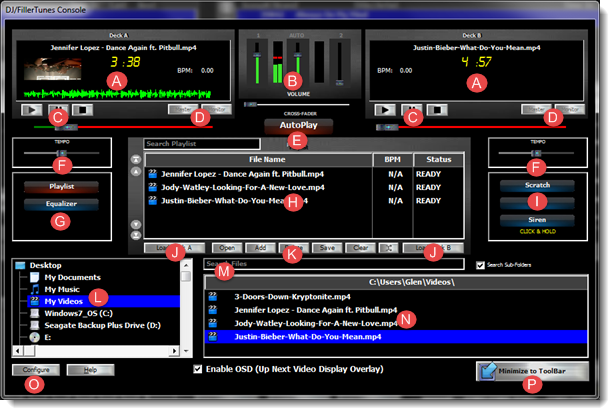Click Deck B track position slider handle
The height and width of the screenshot is (415, 615).
coord(388,127)
